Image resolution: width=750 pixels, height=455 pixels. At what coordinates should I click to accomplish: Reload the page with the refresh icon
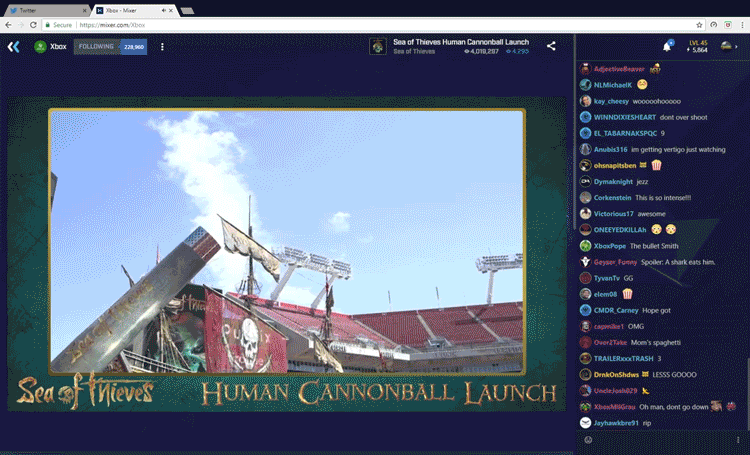coord(33,25)
